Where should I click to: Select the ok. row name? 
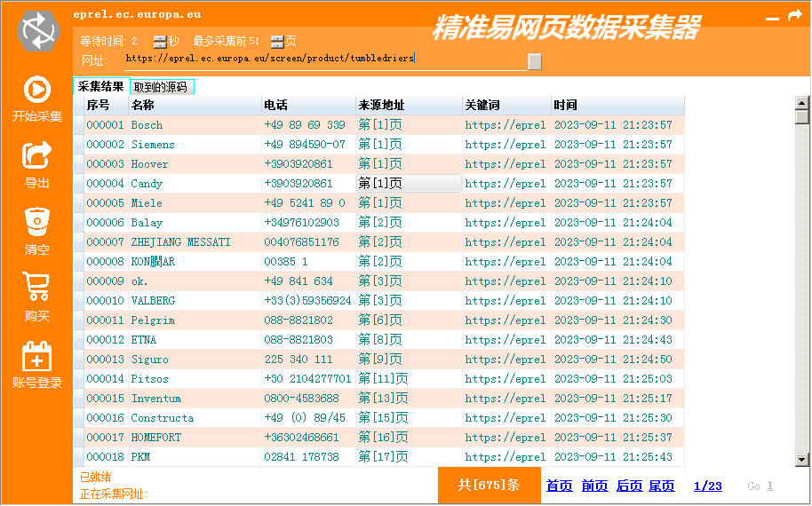(139, 281)
